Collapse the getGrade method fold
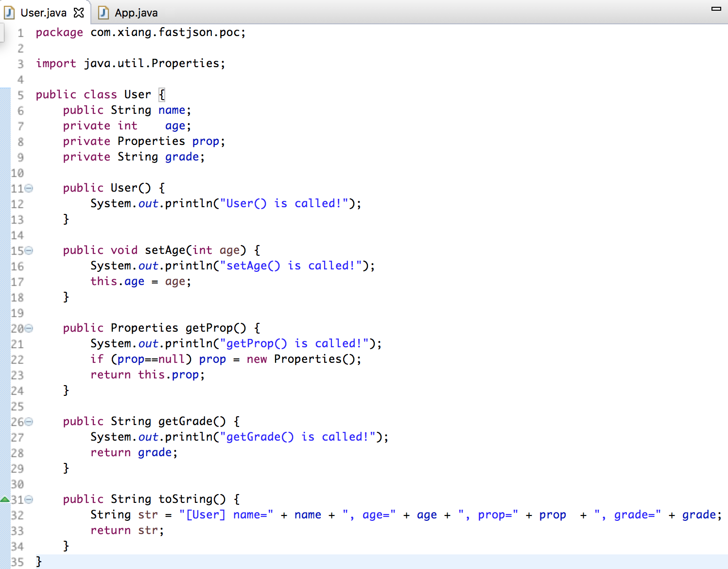Viewport: 728px width, 569px height. (x=29, y=422)
